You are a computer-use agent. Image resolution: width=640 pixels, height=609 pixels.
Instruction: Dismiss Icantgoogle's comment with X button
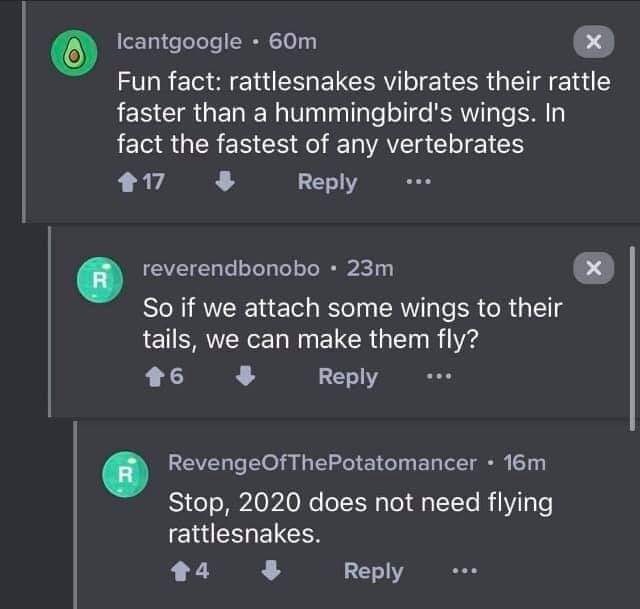[x=592, y=42]
